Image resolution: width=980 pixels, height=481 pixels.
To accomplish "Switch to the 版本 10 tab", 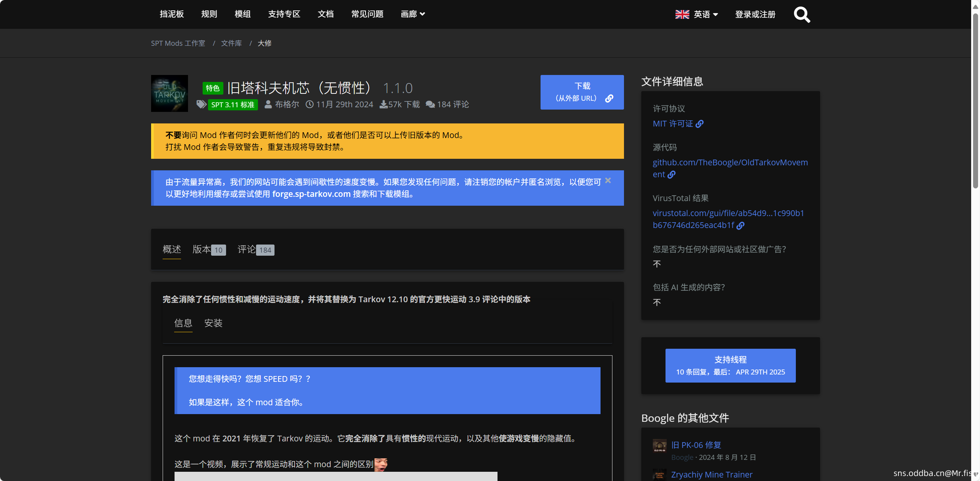I will [x=209, y=250].
